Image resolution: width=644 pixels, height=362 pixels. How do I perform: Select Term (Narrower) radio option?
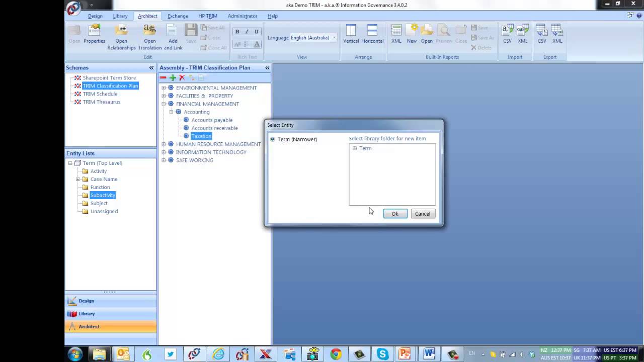273,139
